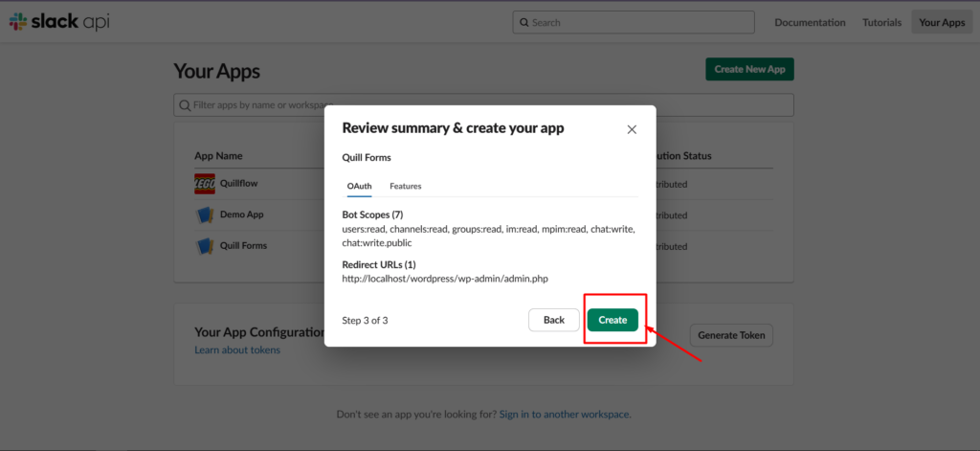Viewport: 980px width, 451px height.
Task: Open the Tutorials menu item
Action: [x=881, y=23]
